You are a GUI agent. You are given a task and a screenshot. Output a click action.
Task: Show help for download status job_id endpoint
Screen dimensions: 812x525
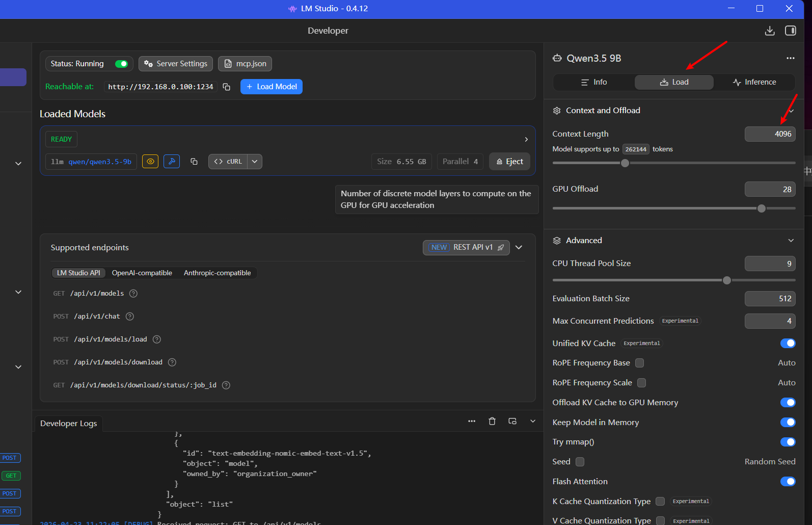(226, 385)
